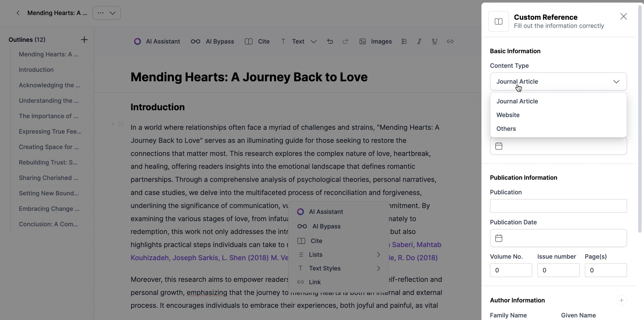This screenshot has height=320, width=644.
Task: Click the 'R. Do (2018)' citation link
Action: point(417,258)
